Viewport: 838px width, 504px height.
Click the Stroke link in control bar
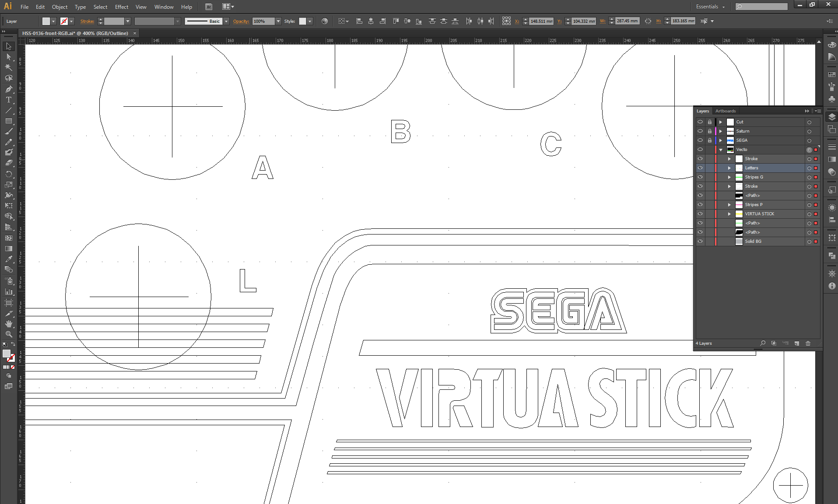(x=87, y=21)
